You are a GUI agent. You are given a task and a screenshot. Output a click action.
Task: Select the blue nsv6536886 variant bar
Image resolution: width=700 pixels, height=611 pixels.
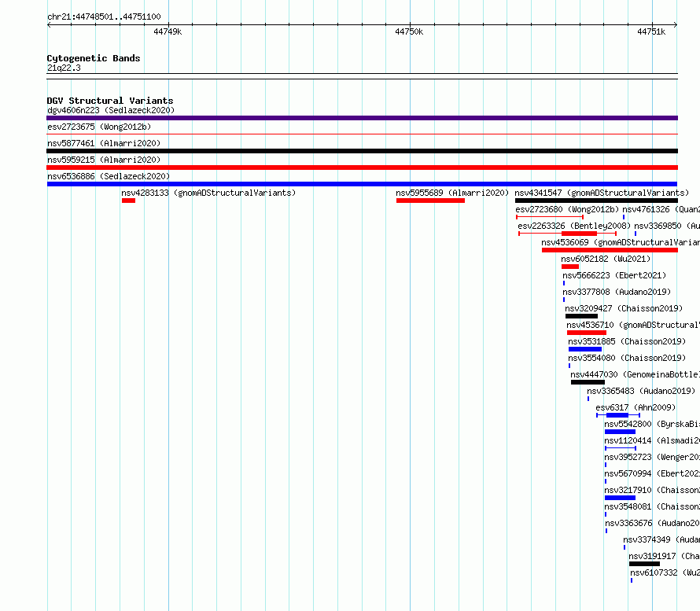362,184
